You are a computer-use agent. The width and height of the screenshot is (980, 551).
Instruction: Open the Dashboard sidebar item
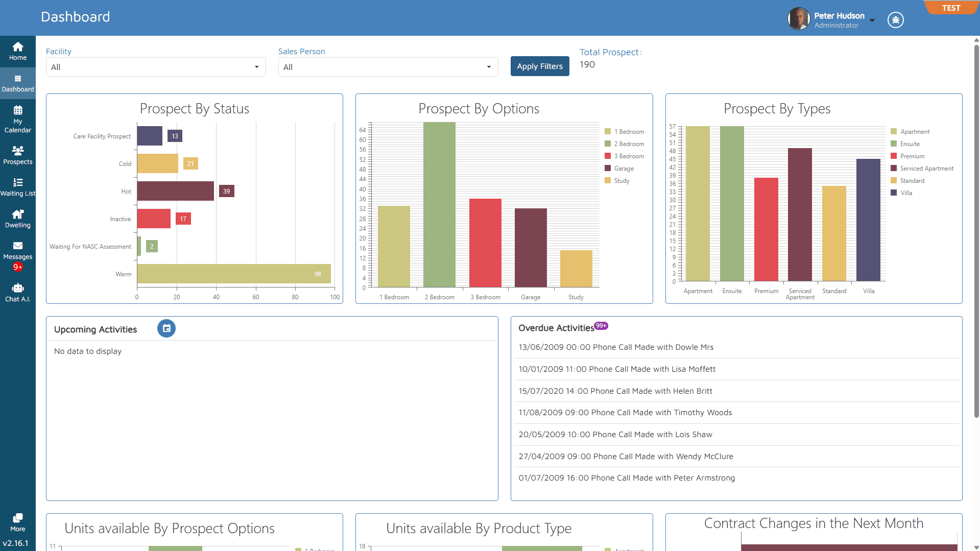[18, 84]
